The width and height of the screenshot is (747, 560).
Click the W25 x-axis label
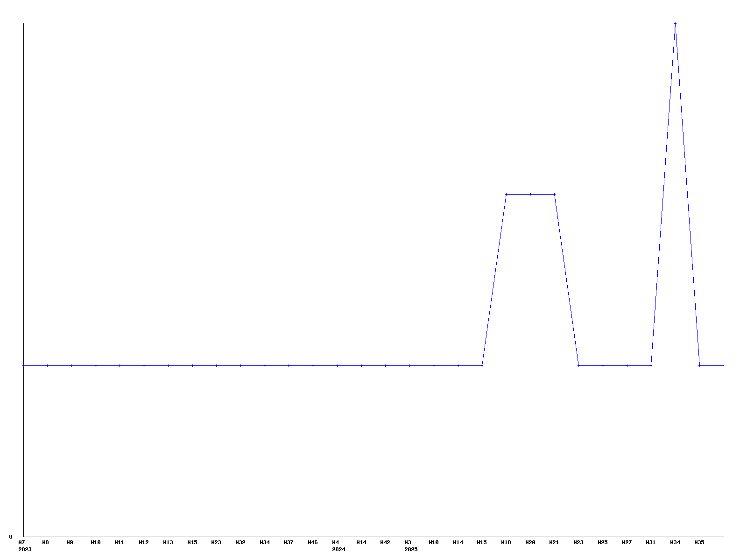pyautogui.click(x=603, y=542)
